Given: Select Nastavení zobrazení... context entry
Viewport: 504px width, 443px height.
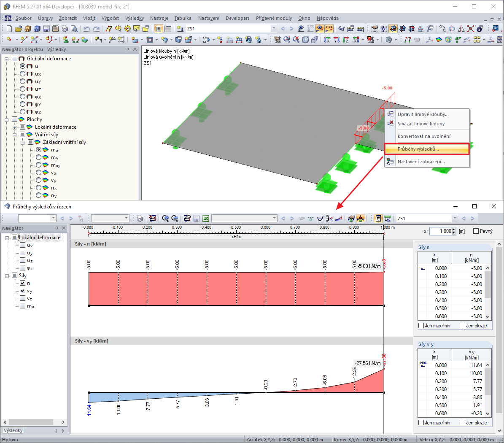Looking at the screenshot, I should click(427, 162).
